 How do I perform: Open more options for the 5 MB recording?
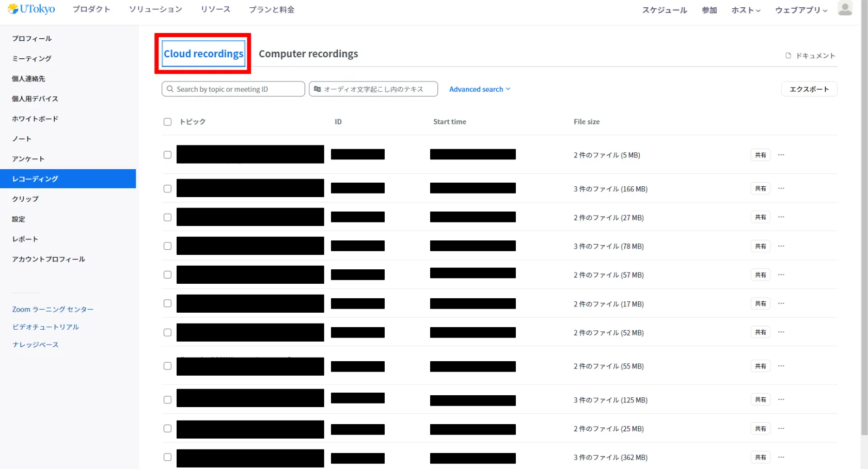(781, 155)
